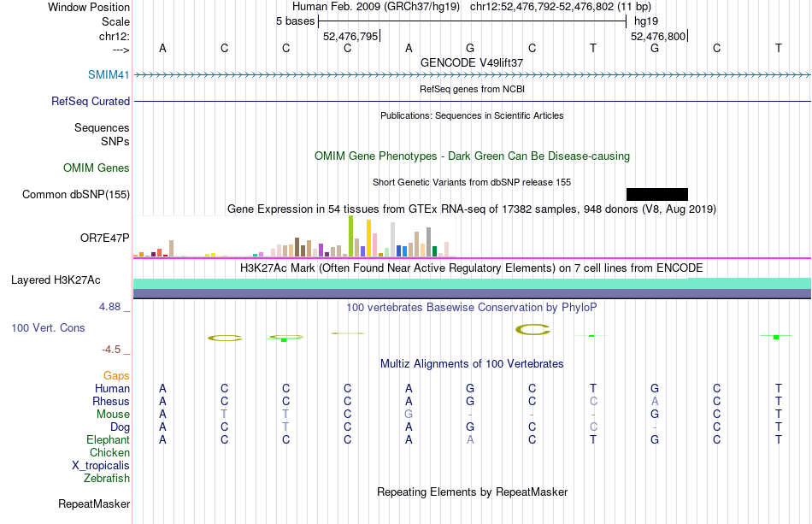812x524 pixels.
Task: Click the 52,476,800 position marker
Action: pyautogui.click(x=658, y=36)
